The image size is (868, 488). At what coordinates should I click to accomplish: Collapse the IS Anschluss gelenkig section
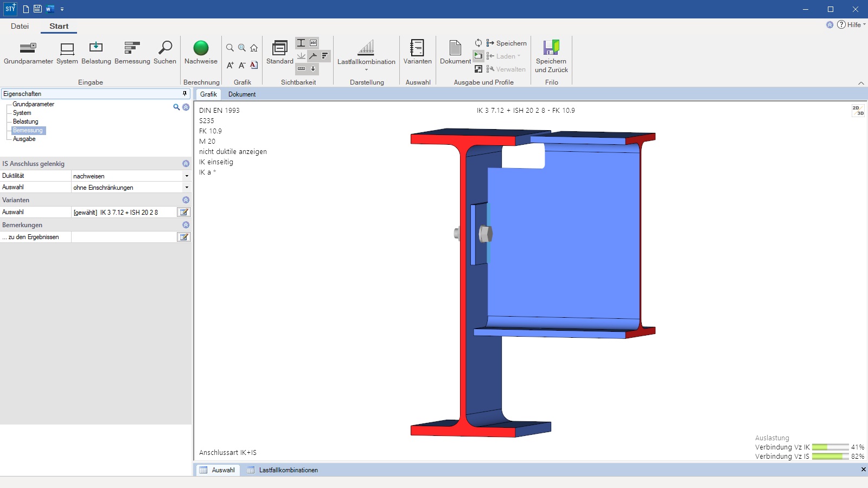(186, 164)
